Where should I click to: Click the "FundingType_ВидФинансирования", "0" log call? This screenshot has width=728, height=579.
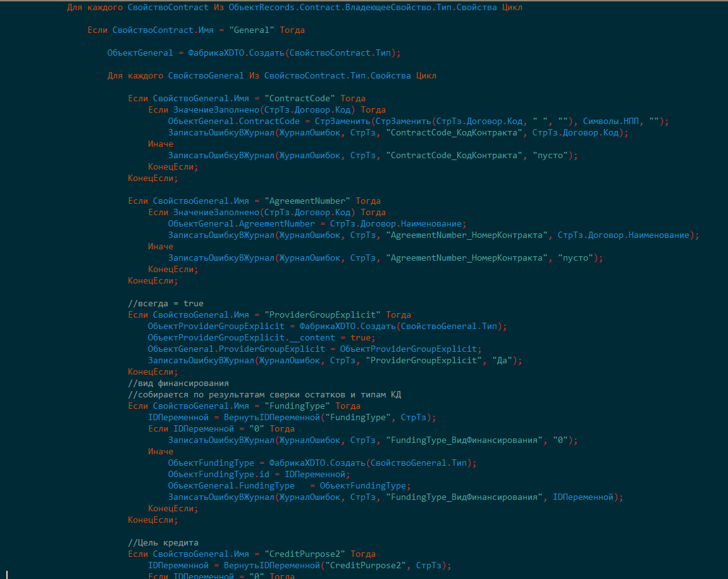pyautogui.click(x=372, y=440)
